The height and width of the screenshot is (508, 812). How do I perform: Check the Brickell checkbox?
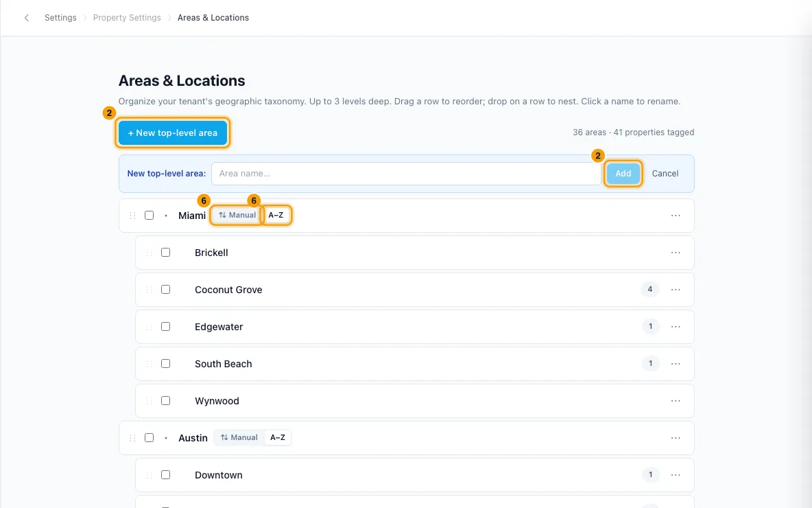166,253
